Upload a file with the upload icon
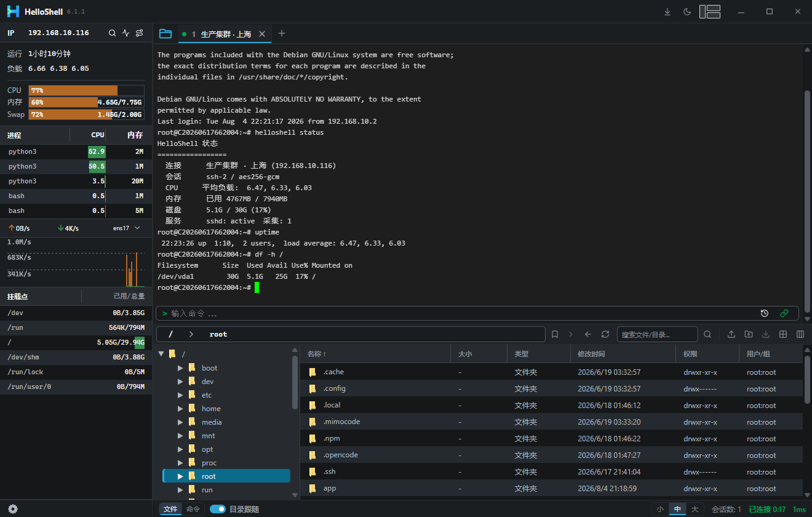The width and height of the screenshot is (812, 517). (x=731, y=334)
